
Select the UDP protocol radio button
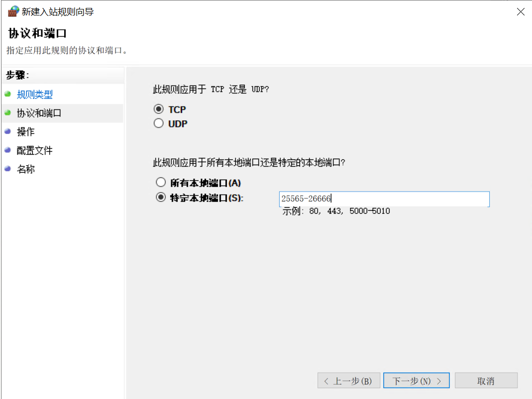pos(158,123)
